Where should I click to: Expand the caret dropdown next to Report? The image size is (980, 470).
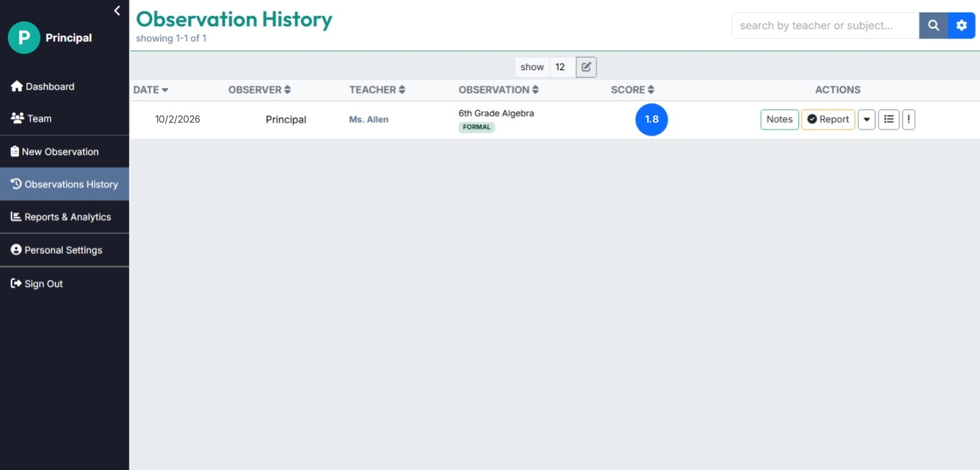pos(866,120)
